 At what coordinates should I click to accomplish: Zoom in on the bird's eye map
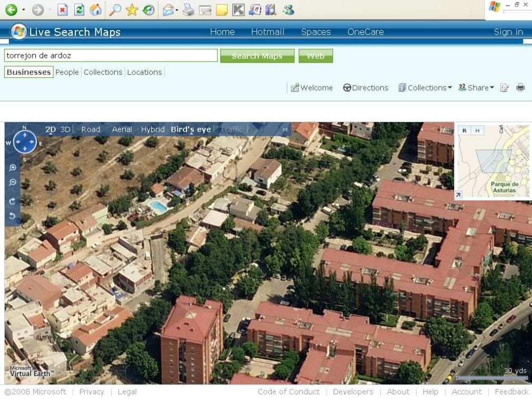coord(13,168)
